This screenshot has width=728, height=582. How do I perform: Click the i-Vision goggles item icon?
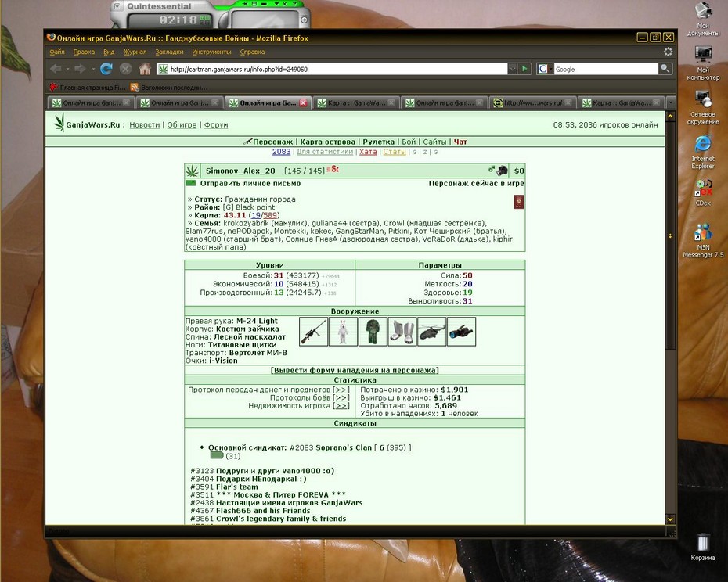(x=462, y=332)
